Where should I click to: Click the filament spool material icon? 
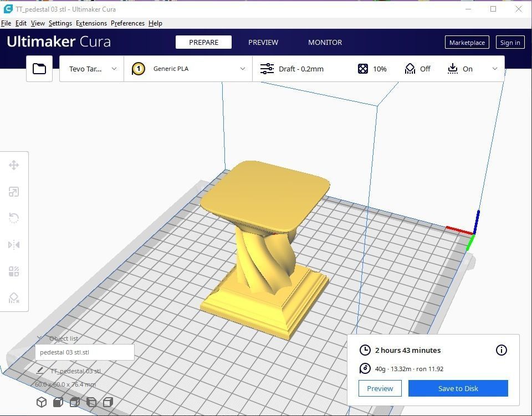pyautogui.click(x=365, y=368)
